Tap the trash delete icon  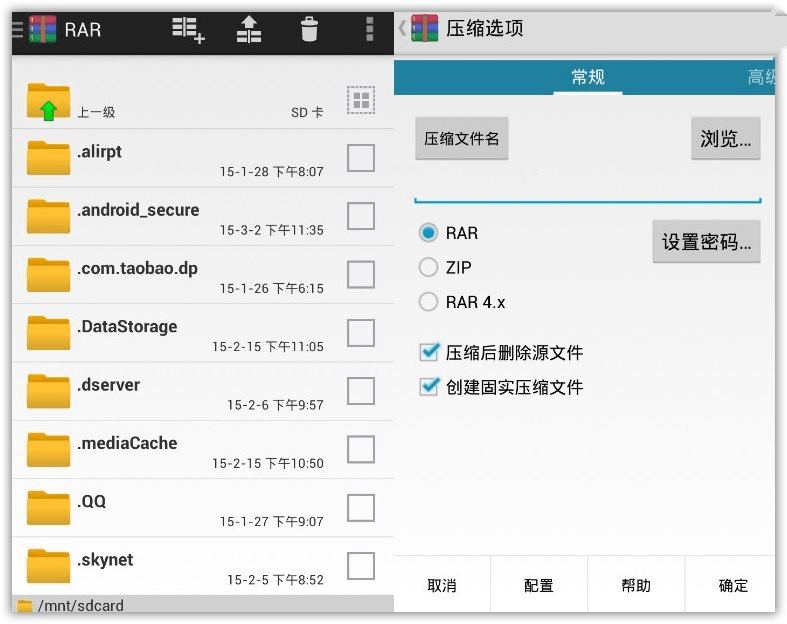[x=309, y=29]
